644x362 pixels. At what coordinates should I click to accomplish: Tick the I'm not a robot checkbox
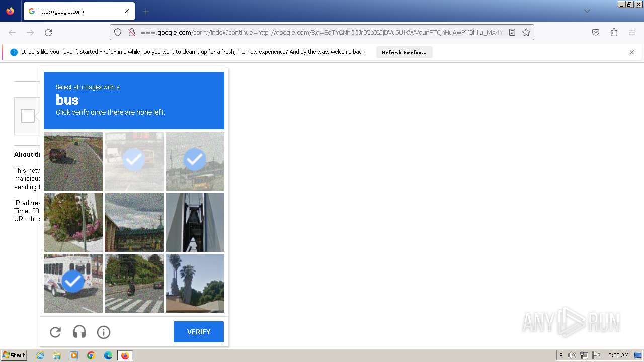click(28, 116)
